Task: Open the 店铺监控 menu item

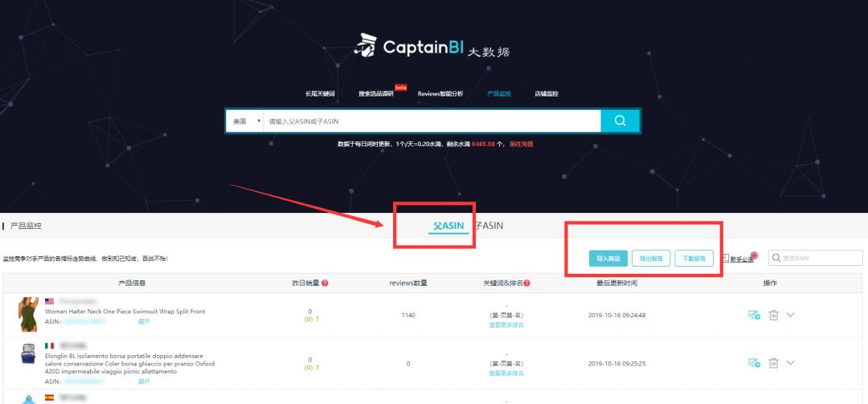Action: tap(547, 93)
